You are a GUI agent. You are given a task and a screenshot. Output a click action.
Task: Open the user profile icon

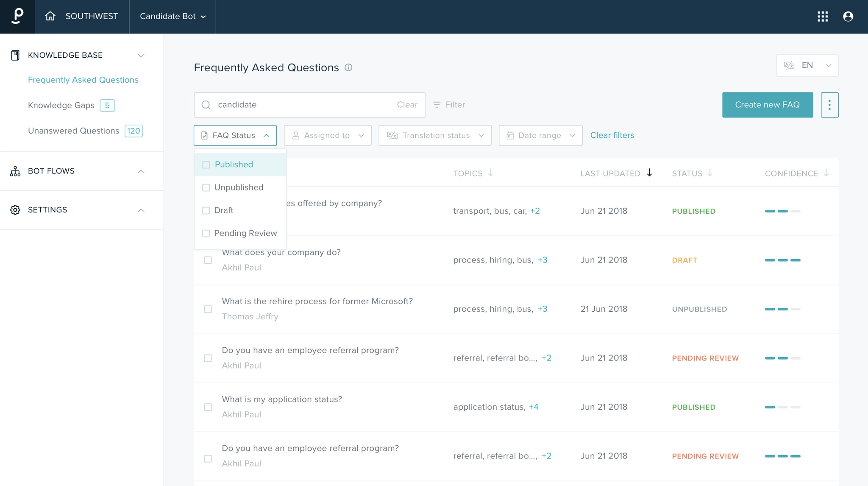tap(848, 16)
